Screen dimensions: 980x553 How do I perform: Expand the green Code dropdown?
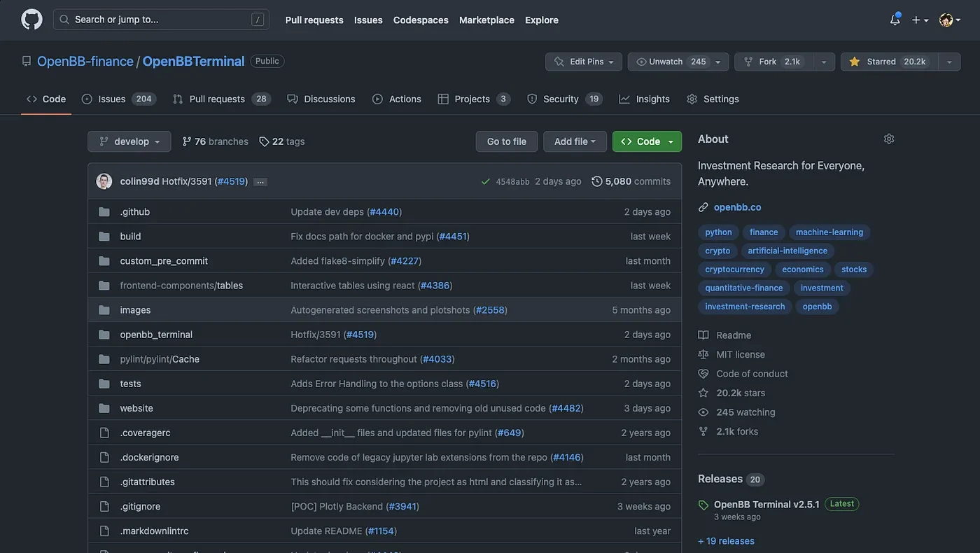tap(647, 141)
